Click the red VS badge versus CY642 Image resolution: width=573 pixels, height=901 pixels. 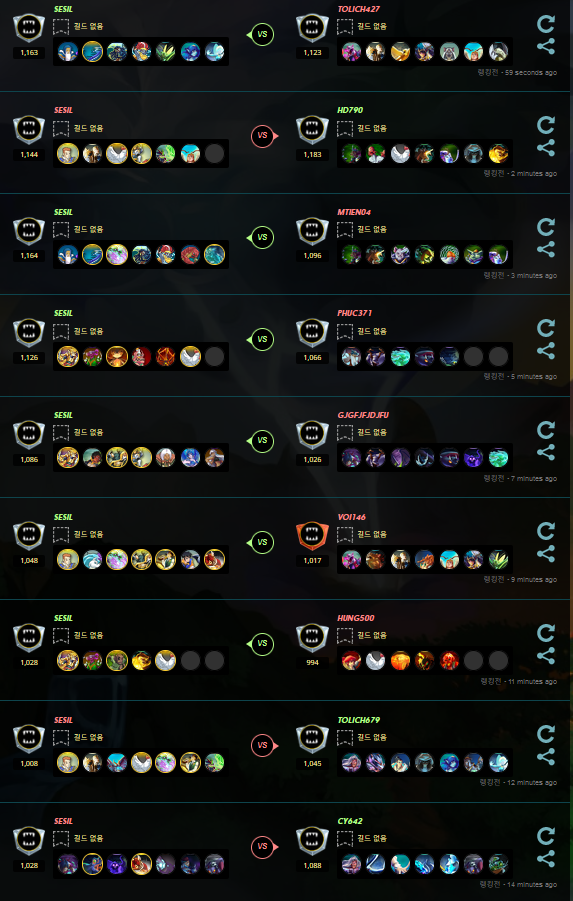(x=264, y=847)
